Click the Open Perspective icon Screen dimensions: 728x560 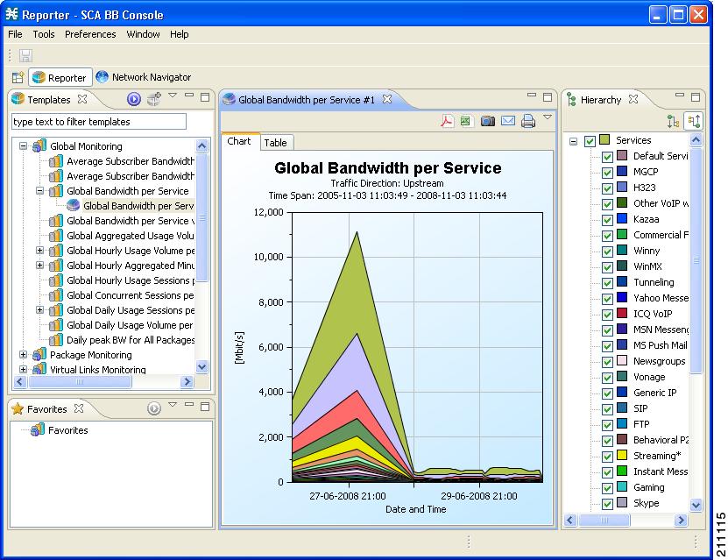click(18, 77)
